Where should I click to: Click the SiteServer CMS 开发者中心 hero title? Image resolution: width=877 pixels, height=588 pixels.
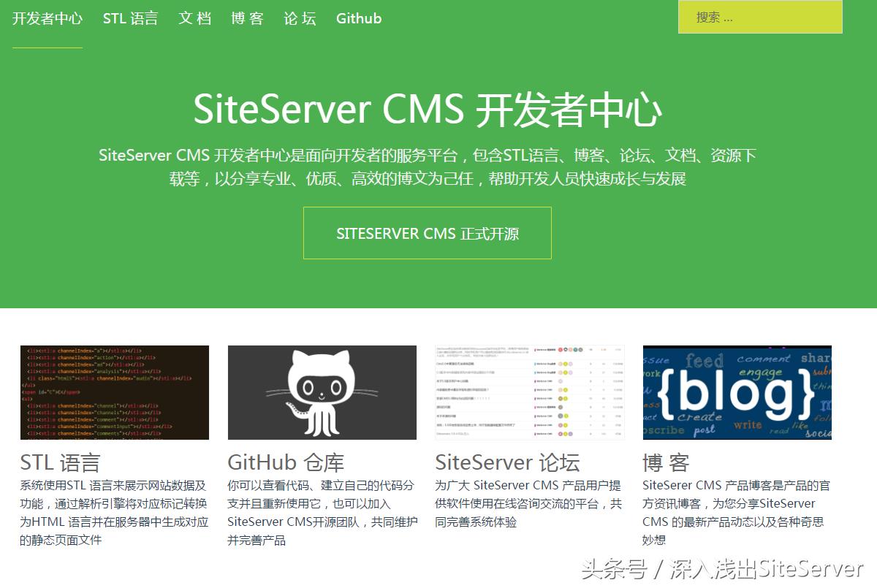(x=427, y=110)
